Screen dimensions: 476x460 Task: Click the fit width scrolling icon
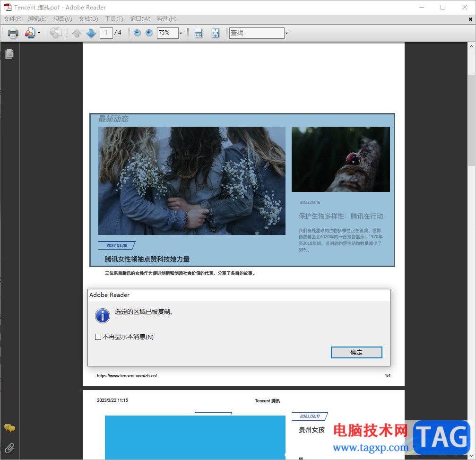coord(198,33)
